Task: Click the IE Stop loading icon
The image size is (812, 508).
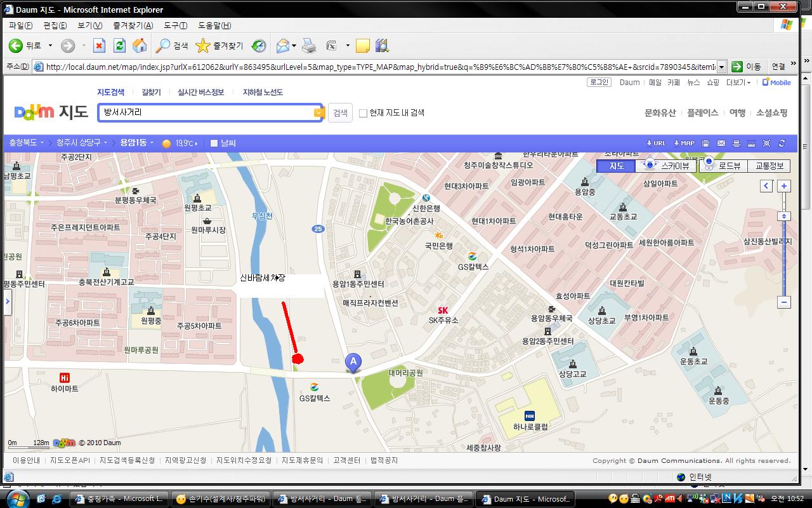Action: [100, 46]
